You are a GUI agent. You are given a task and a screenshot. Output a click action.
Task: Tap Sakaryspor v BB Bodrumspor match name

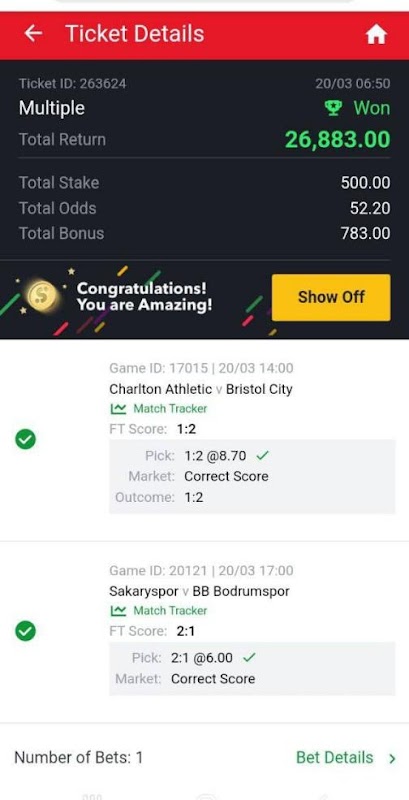199,592
